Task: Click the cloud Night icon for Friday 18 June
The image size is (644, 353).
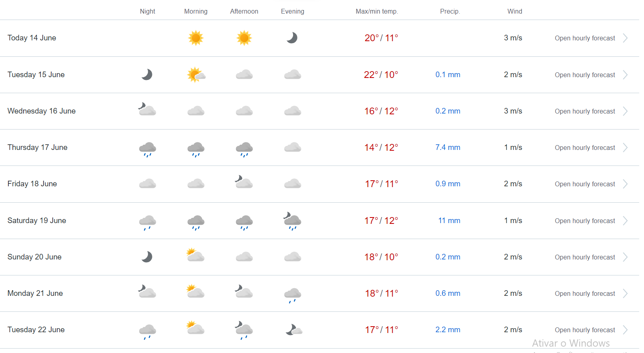Action: (148, 184)
